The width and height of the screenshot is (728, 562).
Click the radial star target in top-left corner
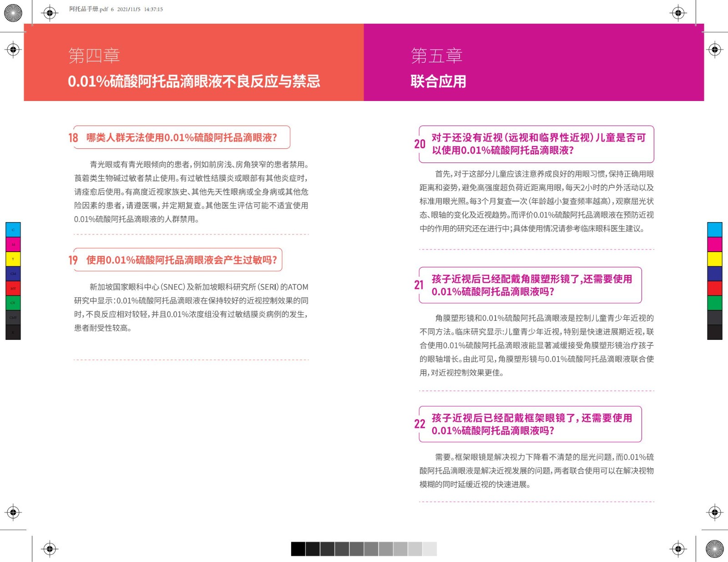tap(13, 13)
